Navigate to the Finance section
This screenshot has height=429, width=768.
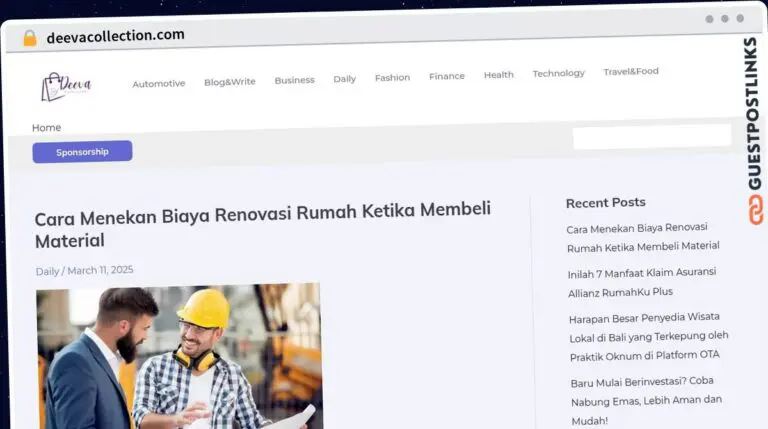(446, 76)
